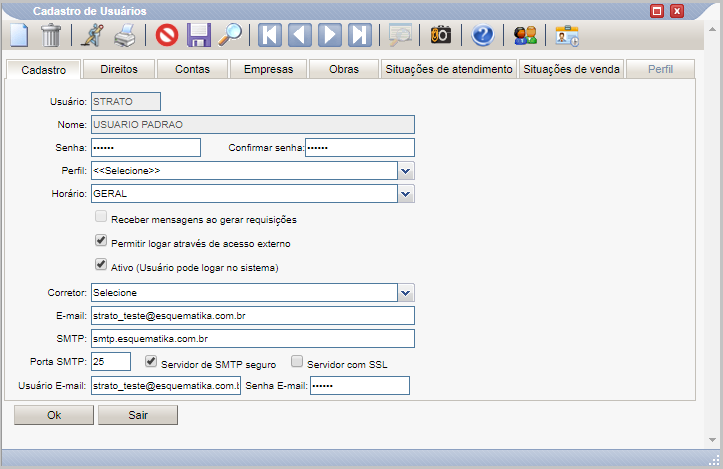Click the two users icon

click(525, 35)
